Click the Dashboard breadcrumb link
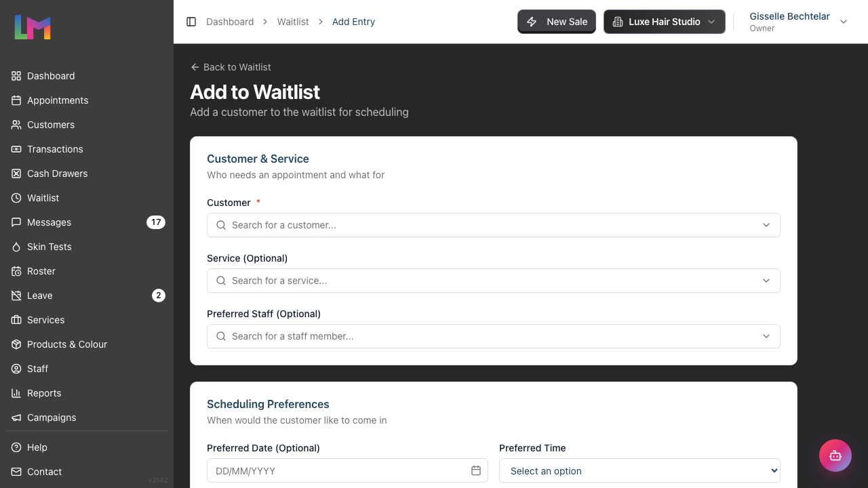Screen dimensions: 868x488 230,22
